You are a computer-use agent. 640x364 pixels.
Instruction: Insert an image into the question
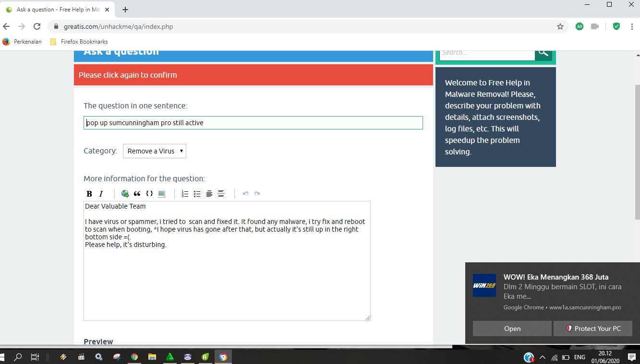(161, 194)
